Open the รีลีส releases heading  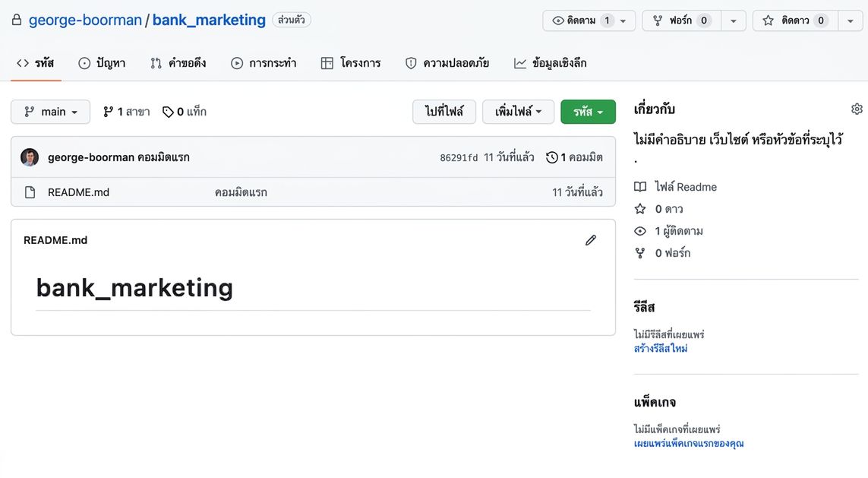click(x=645, y=308)
